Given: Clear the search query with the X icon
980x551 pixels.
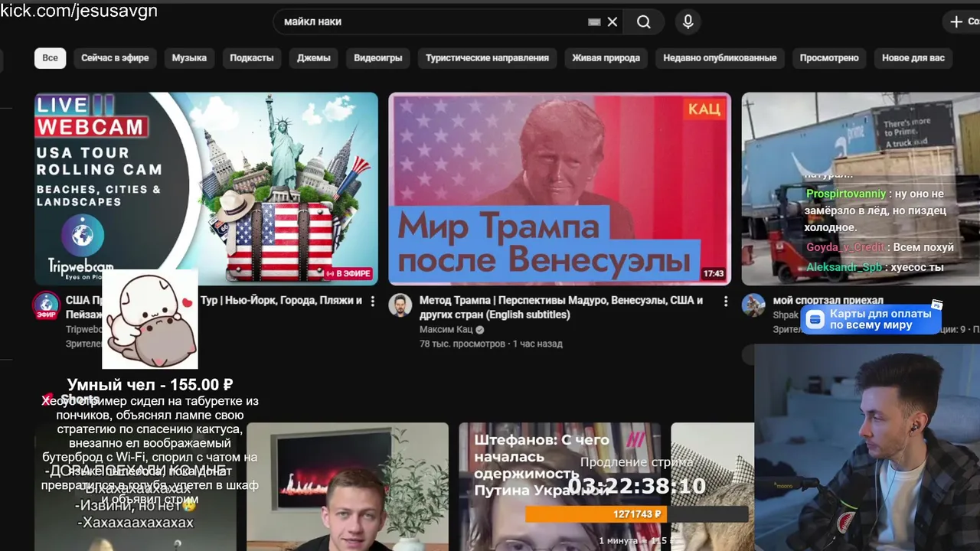Looking at the screenshot, I should (612, 22).
